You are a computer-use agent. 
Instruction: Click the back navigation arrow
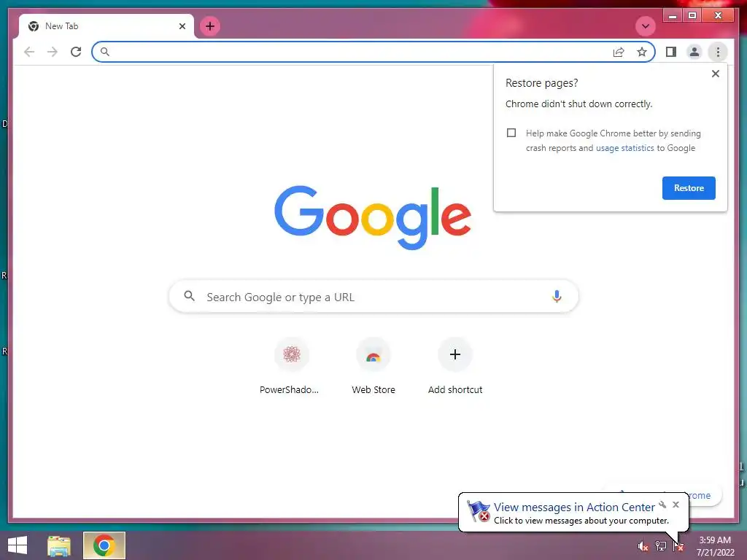click(x=29, y=52)
